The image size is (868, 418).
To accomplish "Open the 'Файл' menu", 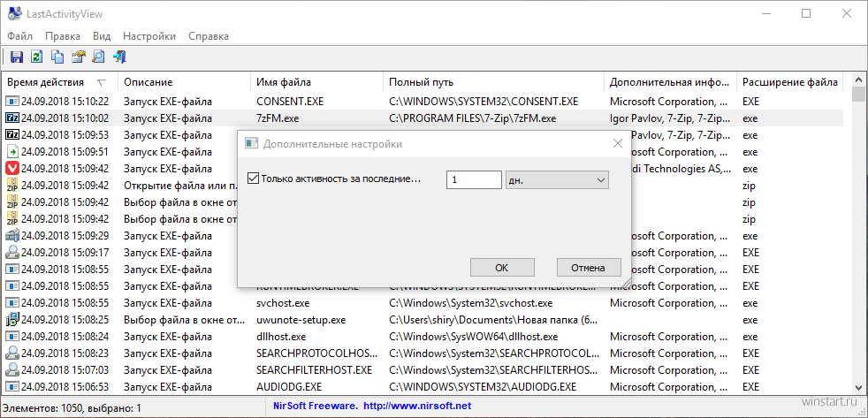I will 19,36.
